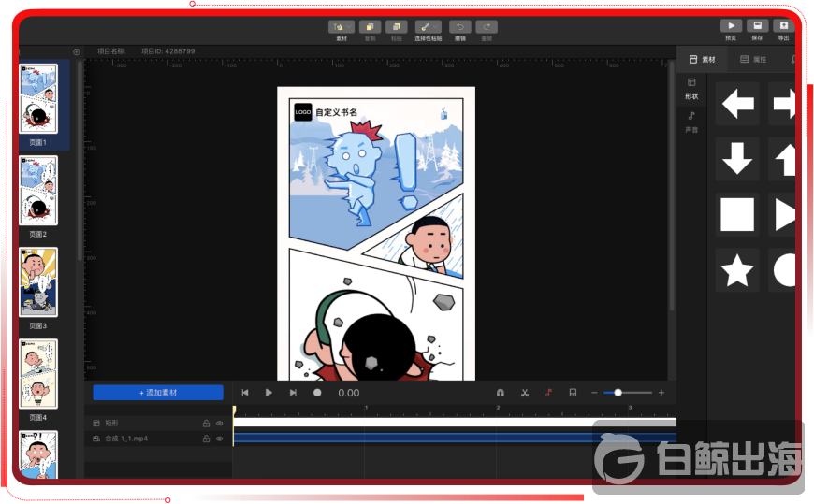The image size is (814, 504).
Task: Click the LOGO box on the canvas
Action: pyautogui.click(x=303, y=112)
